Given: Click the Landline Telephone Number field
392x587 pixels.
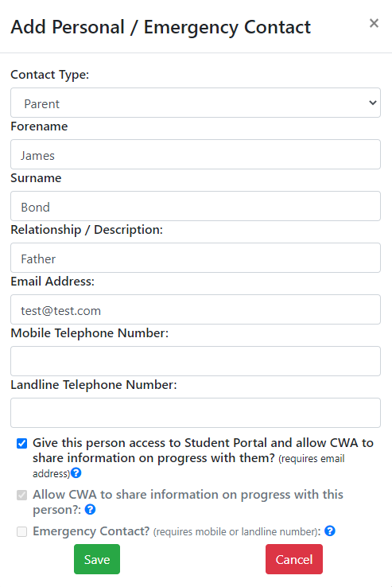Looking at the screenshot, I should coord(196,413).
